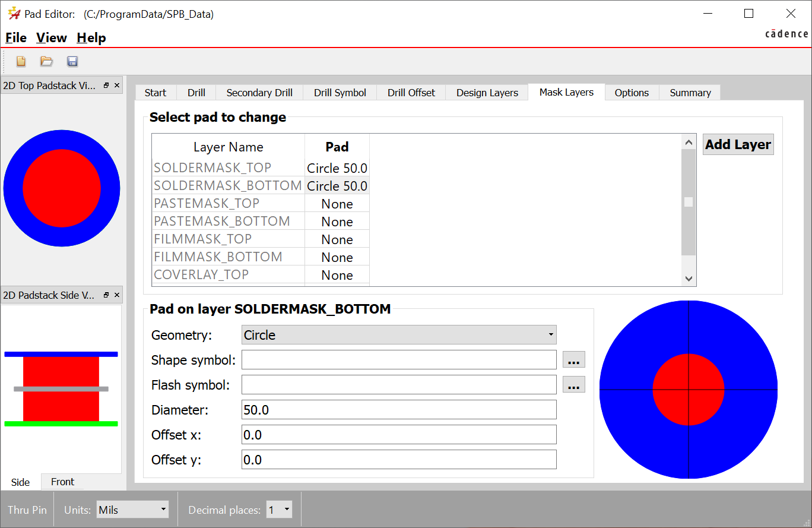Click the Diameter input field
The width and height of the screenshot is (812, 528).
[x=399, y=410]
